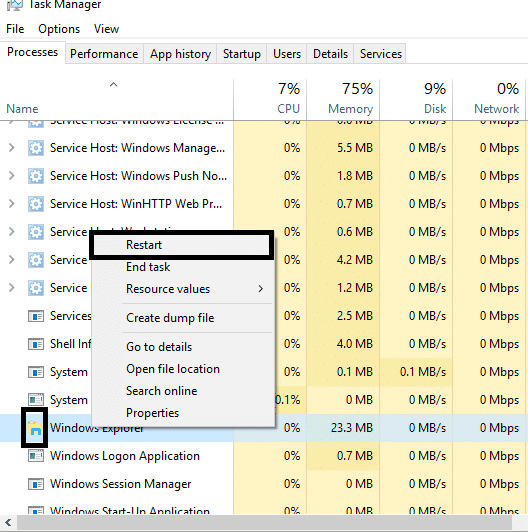The image size is (528, 532).
Task: Expand Service Host: Windows Manage... row
Action: tap(12, 148)
